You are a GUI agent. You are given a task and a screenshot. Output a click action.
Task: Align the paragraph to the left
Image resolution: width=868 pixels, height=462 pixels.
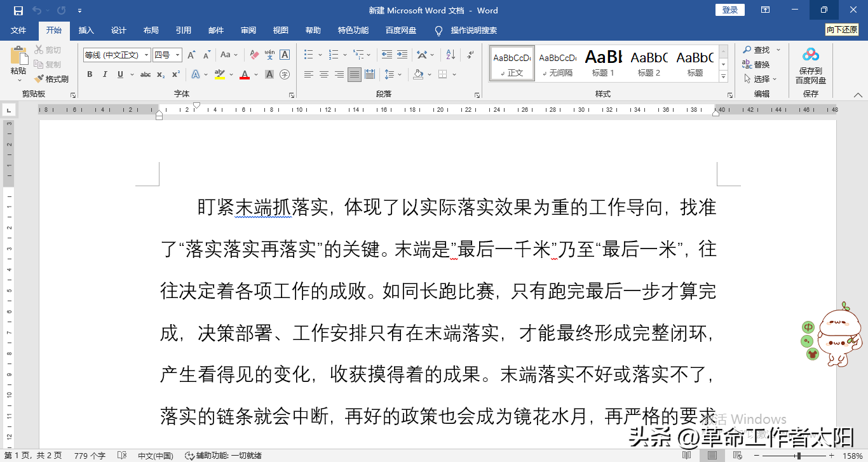click(x=309, y=74)
